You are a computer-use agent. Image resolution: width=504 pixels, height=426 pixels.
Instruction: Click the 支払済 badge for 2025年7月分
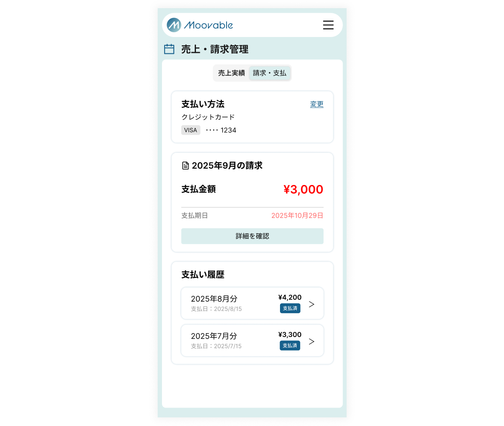[290, 346]
